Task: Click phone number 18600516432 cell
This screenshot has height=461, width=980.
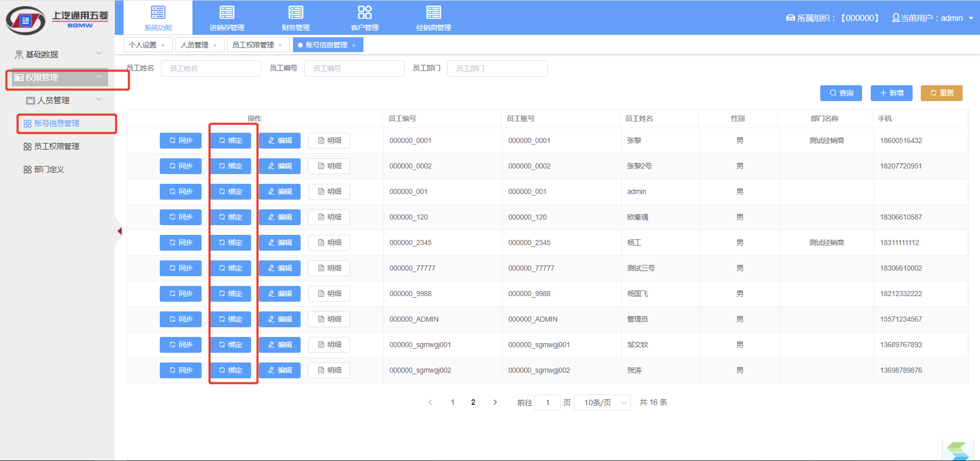Action: 901,140
